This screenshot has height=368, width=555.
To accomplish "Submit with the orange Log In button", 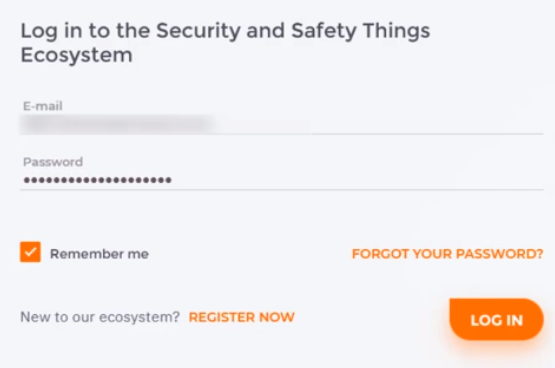I will pyautogui.click(x=497, y=320).
